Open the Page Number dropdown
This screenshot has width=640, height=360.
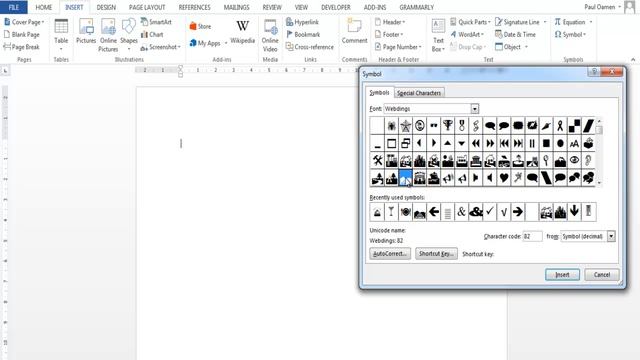click(x=398, y=47)
